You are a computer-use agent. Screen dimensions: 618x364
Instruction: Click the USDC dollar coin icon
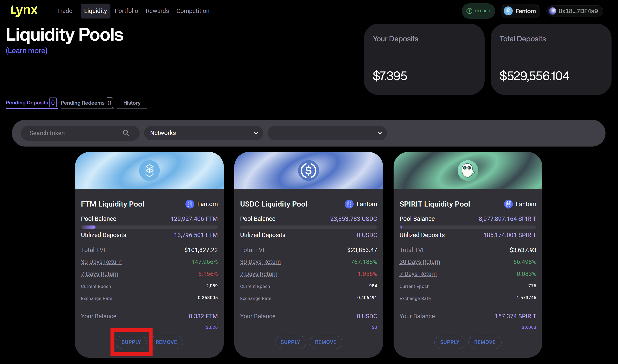tap(308, 170)
